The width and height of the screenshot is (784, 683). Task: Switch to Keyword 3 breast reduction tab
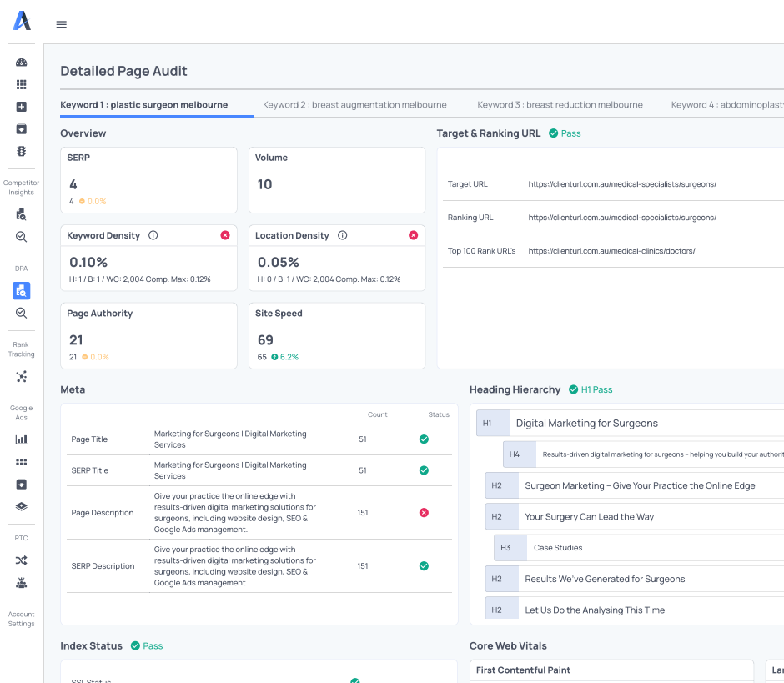[x=560, y=105]
